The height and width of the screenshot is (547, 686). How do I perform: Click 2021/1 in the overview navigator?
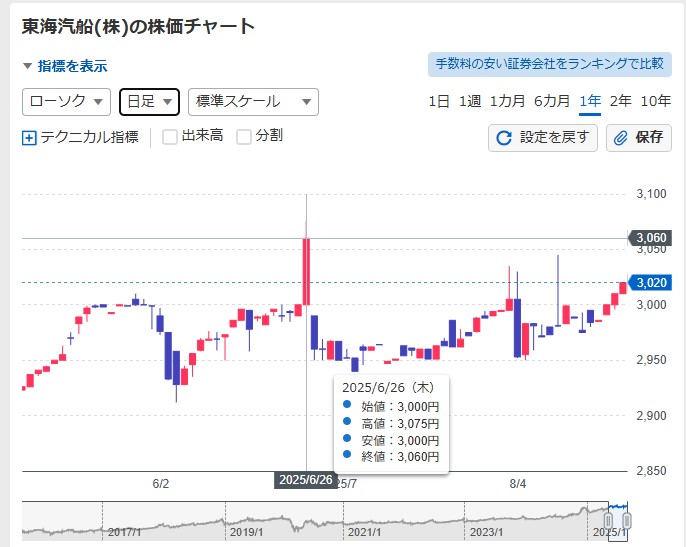point(364,532)
